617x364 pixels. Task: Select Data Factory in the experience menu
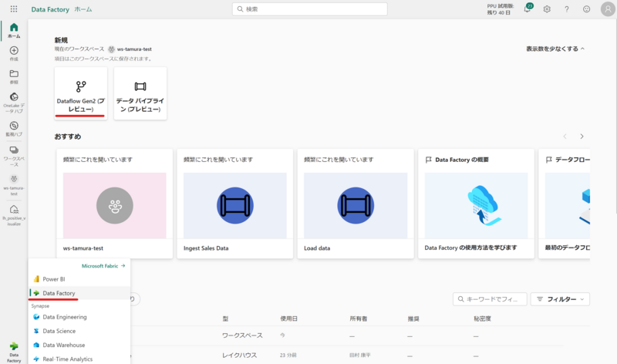pyautogui.click(x=79, y=293)
